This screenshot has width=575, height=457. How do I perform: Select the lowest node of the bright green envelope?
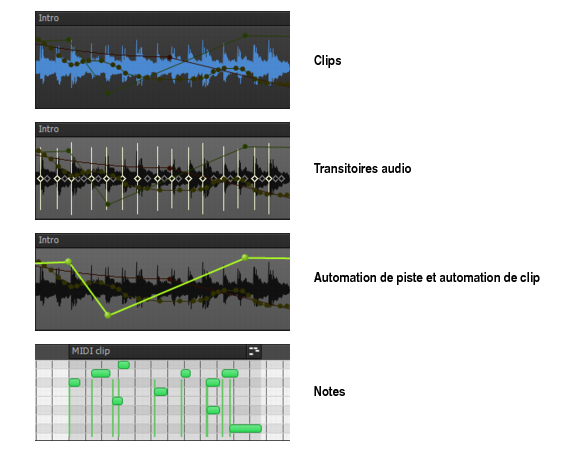coord(108,315)
